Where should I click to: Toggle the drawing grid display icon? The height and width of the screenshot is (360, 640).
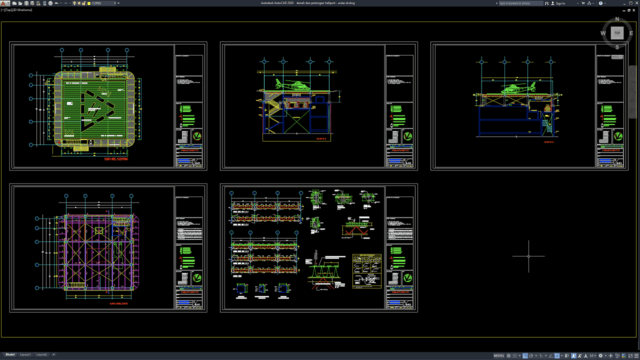tap(509, 356)
